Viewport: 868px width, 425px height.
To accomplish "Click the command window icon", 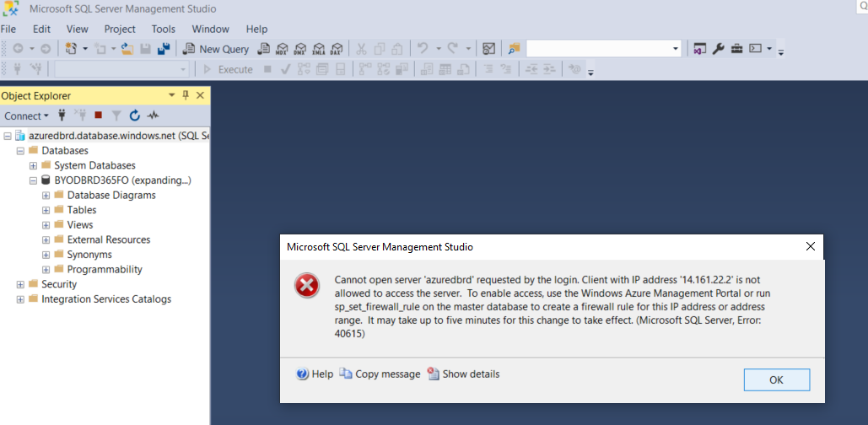I will pos(756,49).
